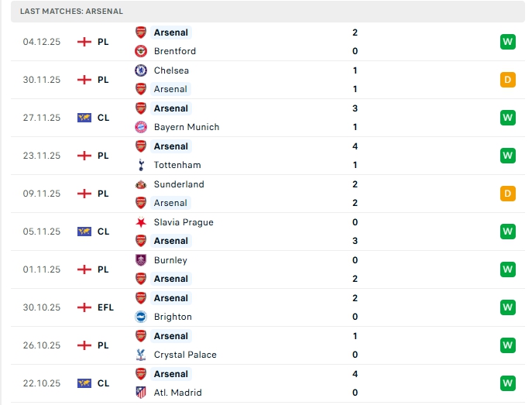
Task: Click the Champions League icon on the 27.11.25 row
Action: tap(84, 118)
